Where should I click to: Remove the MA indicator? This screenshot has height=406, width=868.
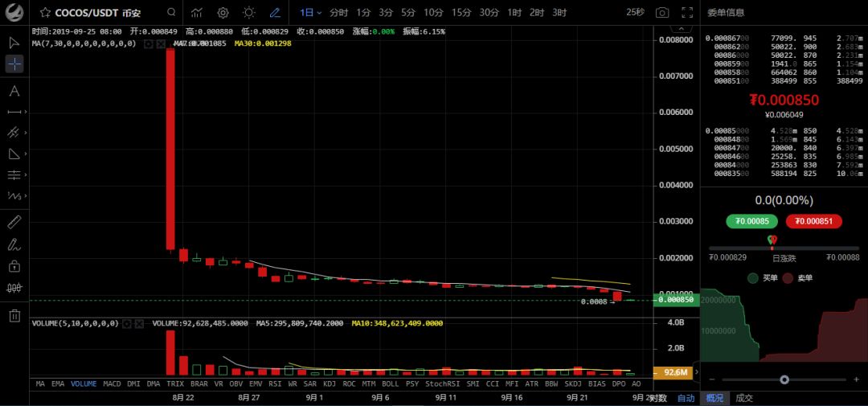pyautogui.click(x=161, y=43)
